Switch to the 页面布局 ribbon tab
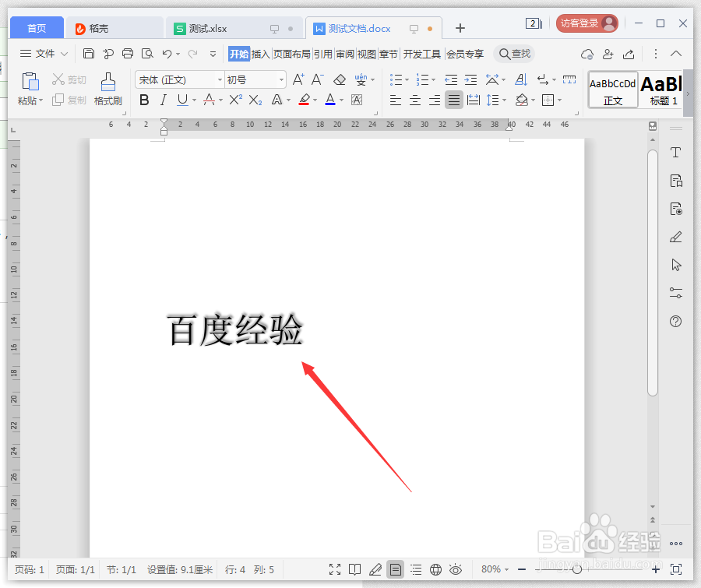 (291, 54)
